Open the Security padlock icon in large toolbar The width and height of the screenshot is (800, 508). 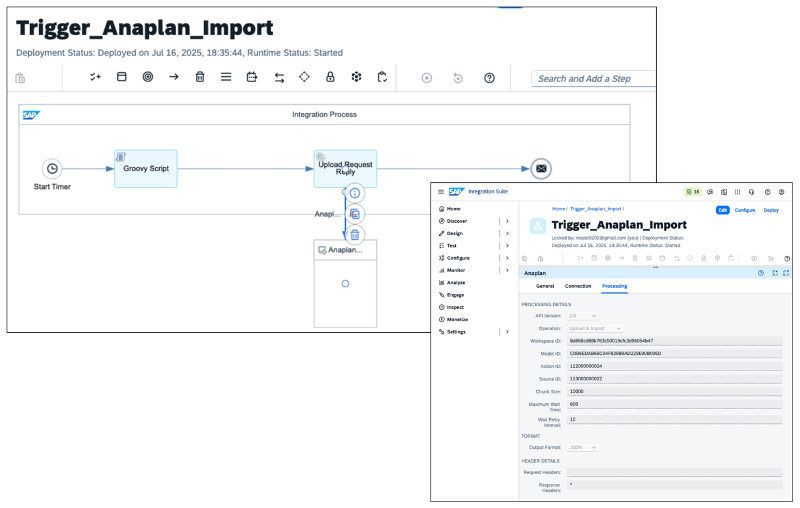pyautogui.click(x=330, y=77)
